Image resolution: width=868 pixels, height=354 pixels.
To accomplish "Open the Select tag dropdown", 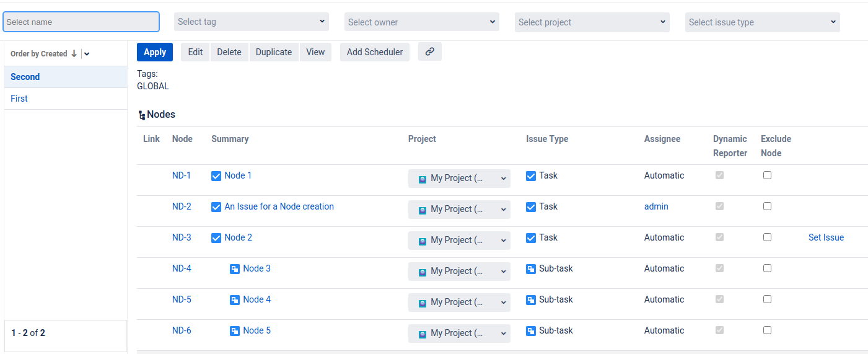I will coord(252,22).
